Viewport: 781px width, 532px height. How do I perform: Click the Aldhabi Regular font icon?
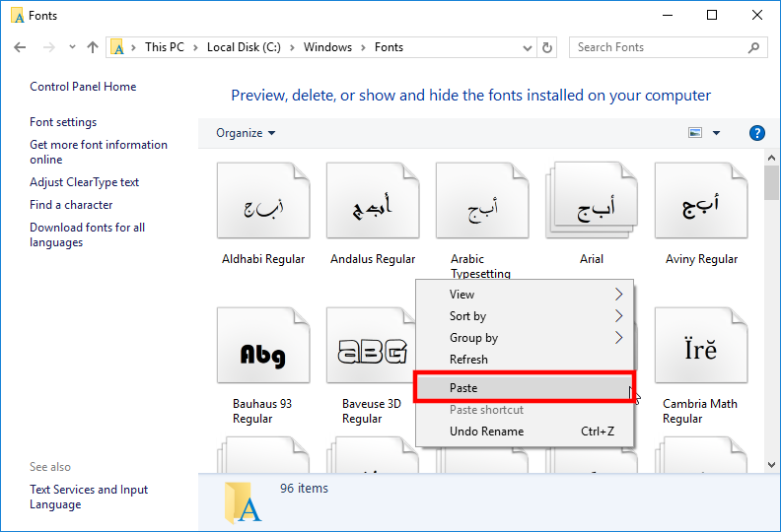(262, 204)
